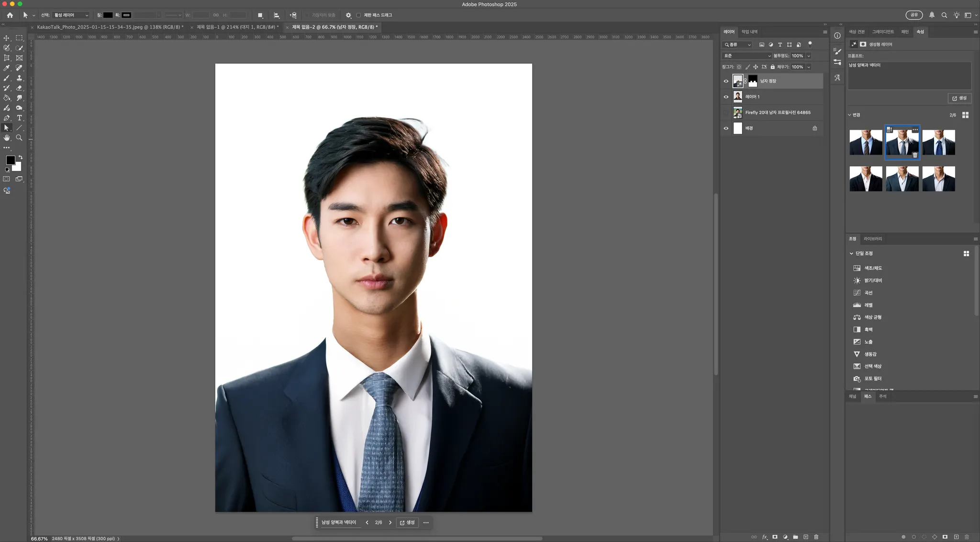Open the 불투명도 opacity dropdown arrow

[x=809, y=56]
